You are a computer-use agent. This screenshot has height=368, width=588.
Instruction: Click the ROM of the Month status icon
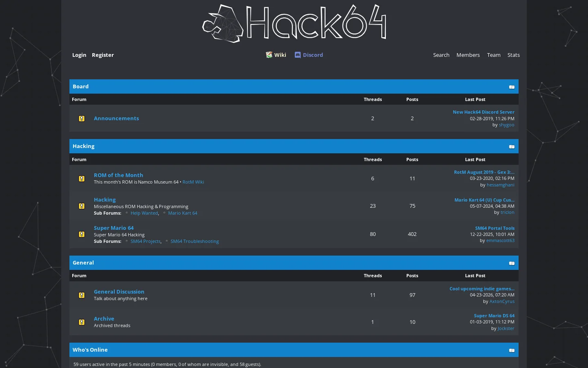tap(82, 179)
